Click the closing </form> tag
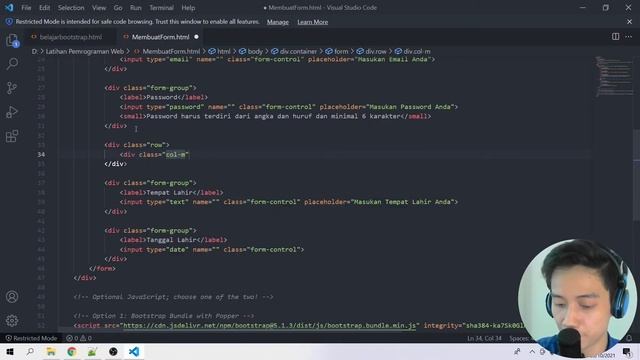The height and width of the screenshot is (360, 640). pyautogui.click(x=102, y=269)
